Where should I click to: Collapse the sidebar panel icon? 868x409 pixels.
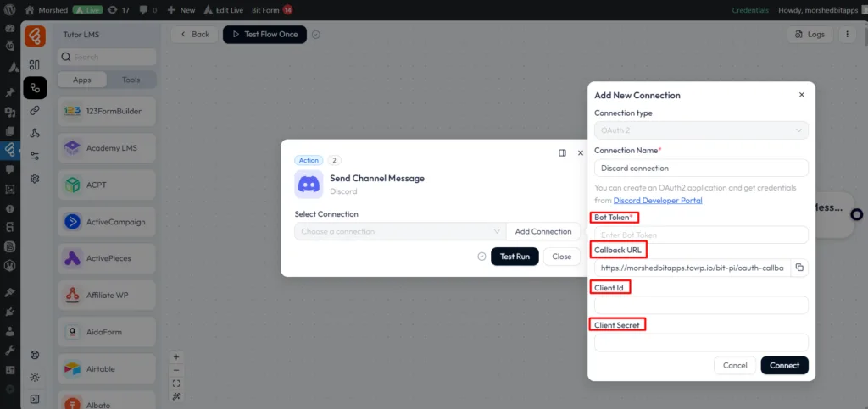click(x=34, y=399)
